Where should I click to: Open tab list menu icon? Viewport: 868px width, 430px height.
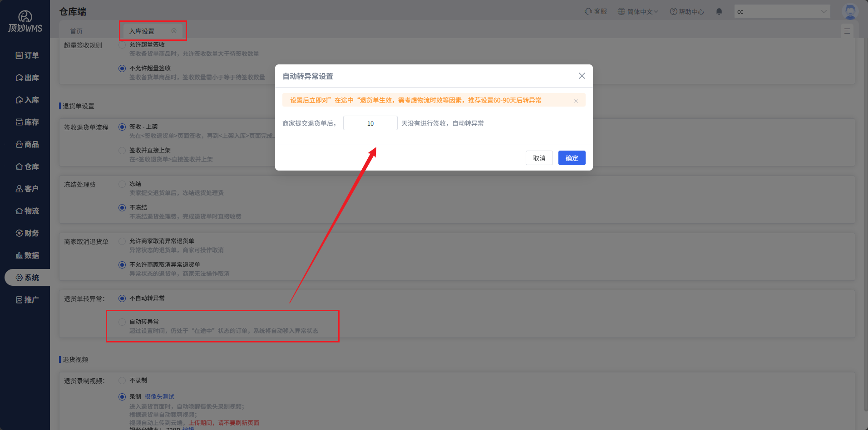pyautogui.click(x=847, y=31)
